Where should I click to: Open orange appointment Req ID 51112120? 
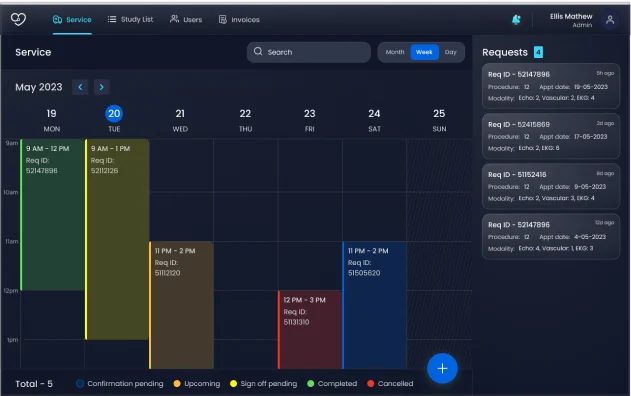(x=181, y=305)
